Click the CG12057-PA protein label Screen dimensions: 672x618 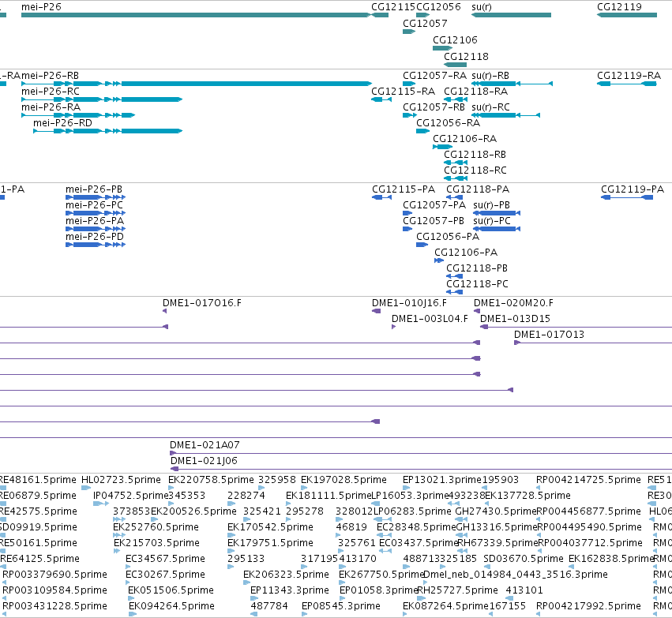(x=434, y=205)
